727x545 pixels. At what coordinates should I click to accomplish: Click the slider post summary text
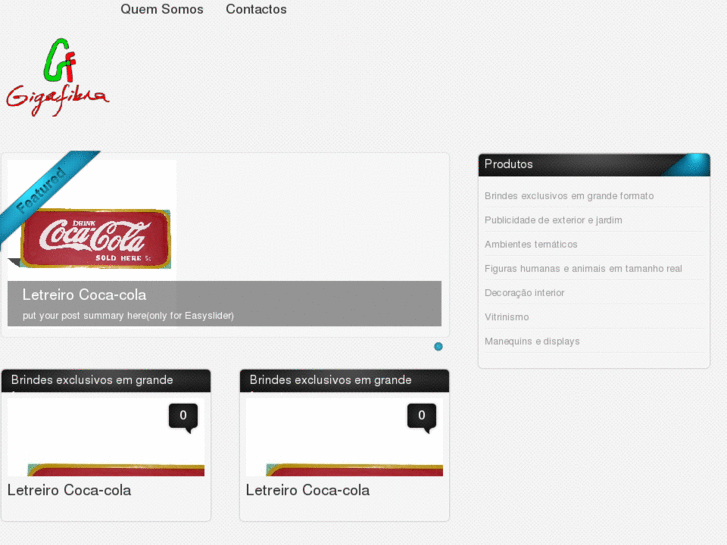[x=128, y=316]
